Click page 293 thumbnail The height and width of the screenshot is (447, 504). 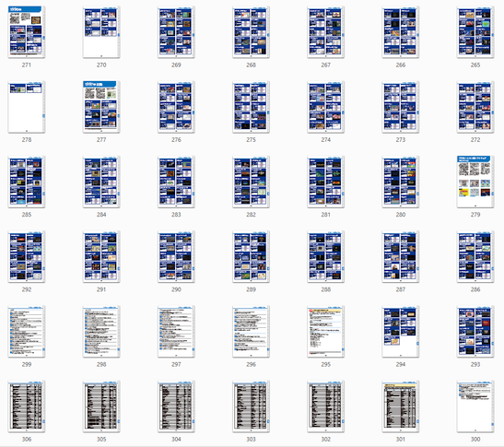tap(475, 332)
